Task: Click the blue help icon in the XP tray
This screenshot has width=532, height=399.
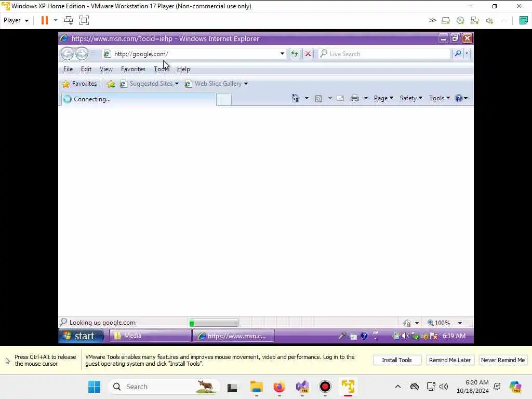Action: 364,336
